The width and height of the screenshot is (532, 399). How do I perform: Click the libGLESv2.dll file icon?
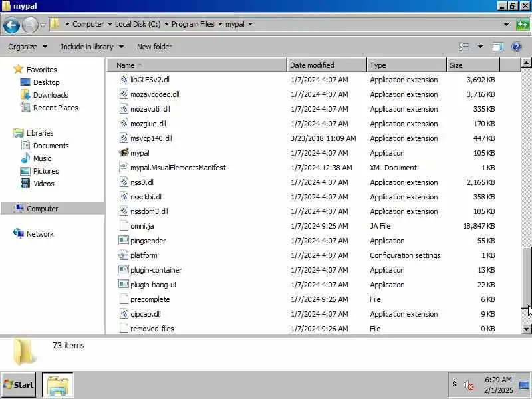pyautogui.click(x=124, y=80)
